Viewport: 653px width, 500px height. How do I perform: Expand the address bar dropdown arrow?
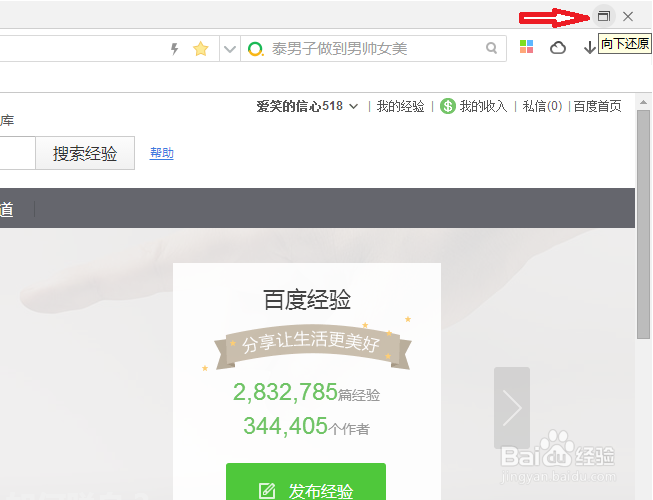[230, 49]
